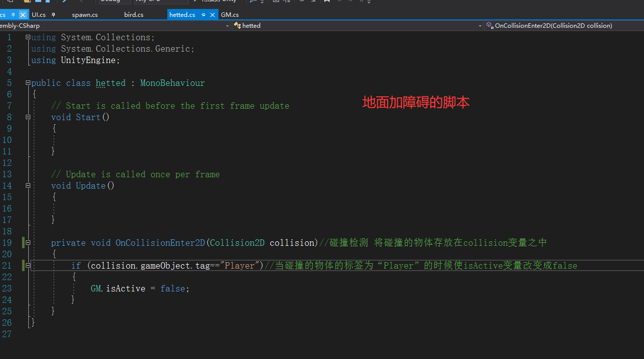This screenshot has height=359, width=644.
Task: Click line number 12 in the gutter
Action: click(x=6, y=163)
